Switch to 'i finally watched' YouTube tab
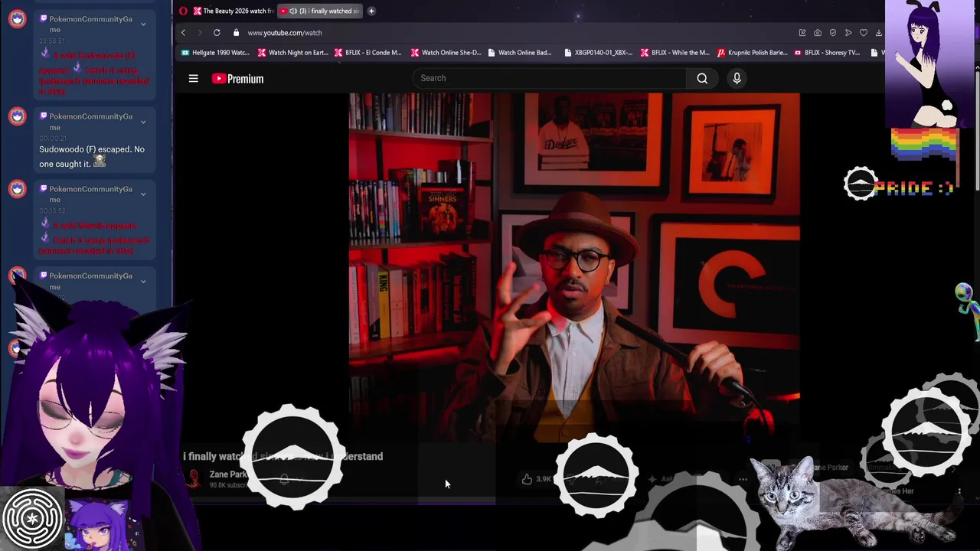This screenshot has width=980, height=551. 320,11
